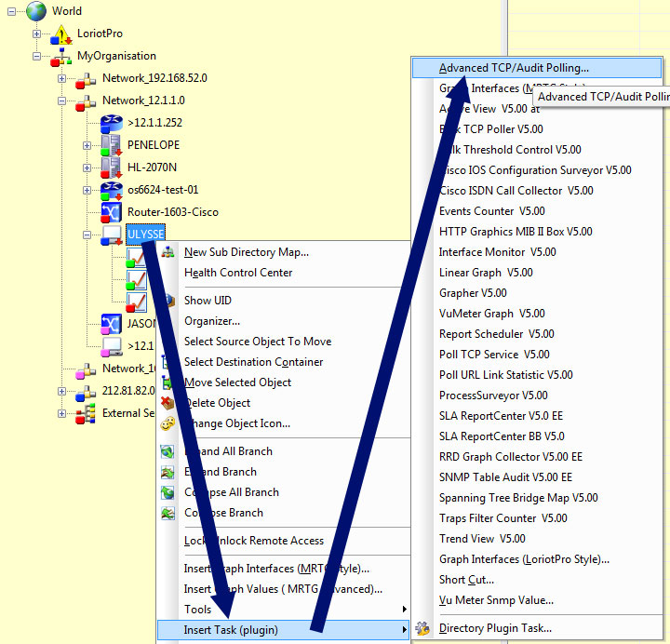670x644 pixels.
Task: Click the Move Selected Object icon
Action: click(167, 382)
